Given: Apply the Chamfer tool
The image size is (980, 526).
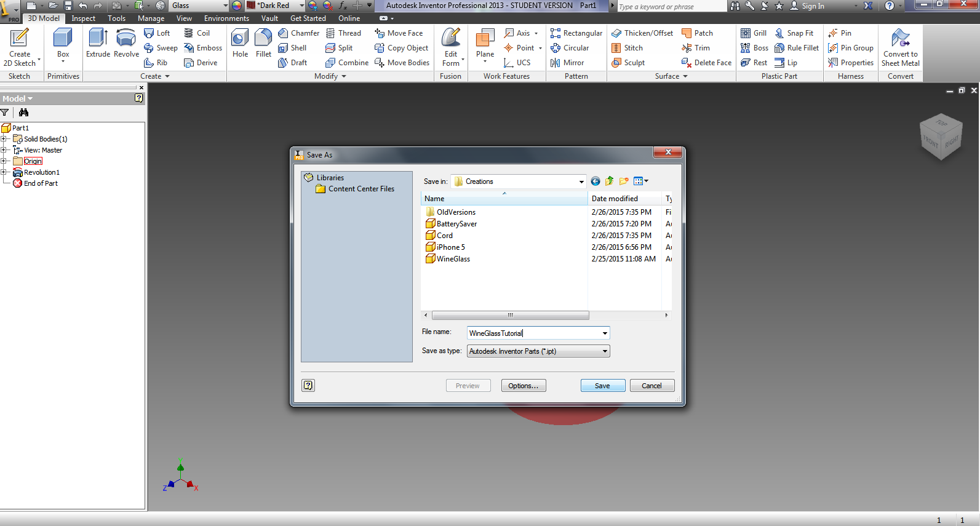Looking at the screenshot, I should coord(298,33).
